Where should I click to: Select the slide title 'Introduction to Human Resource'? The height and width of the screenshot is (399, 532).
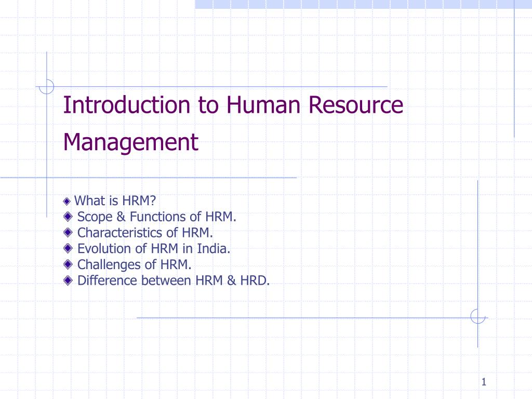coord(233,104)
